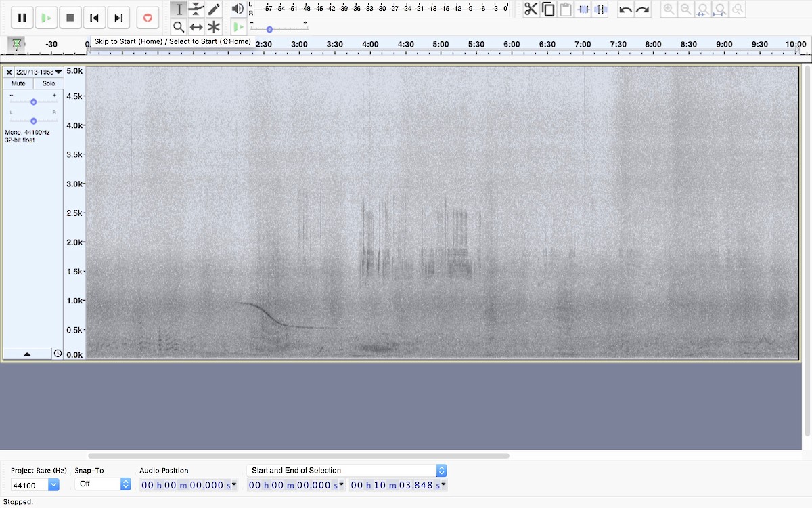
Task: Open the Project Rate dropdown
Action: click(53, 484)
